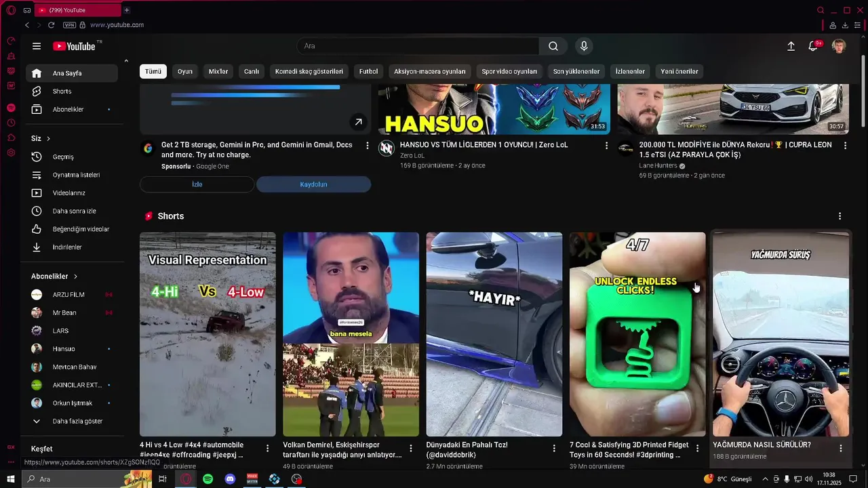Screen dimensions: 868x488
Task: Open the Shorts section options menu
Action: coord(840,216)
